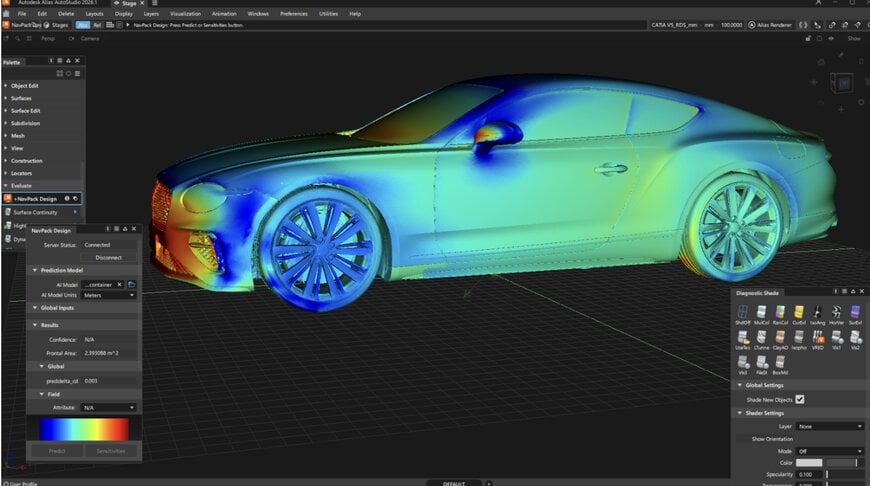Select the BoxMd shader icon

(x=780, y=363)
